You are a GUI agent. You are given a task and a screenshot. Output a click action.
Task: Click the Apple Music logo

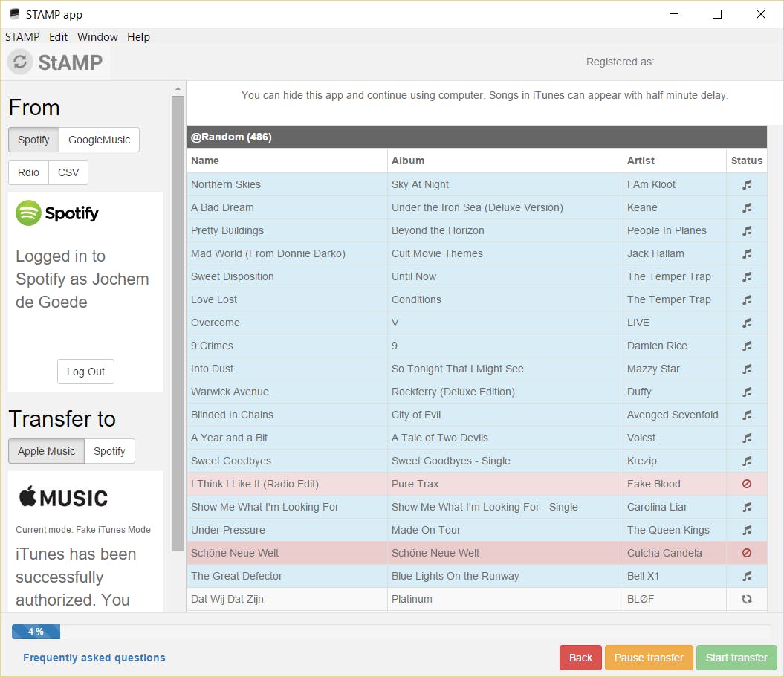point(63,497)
